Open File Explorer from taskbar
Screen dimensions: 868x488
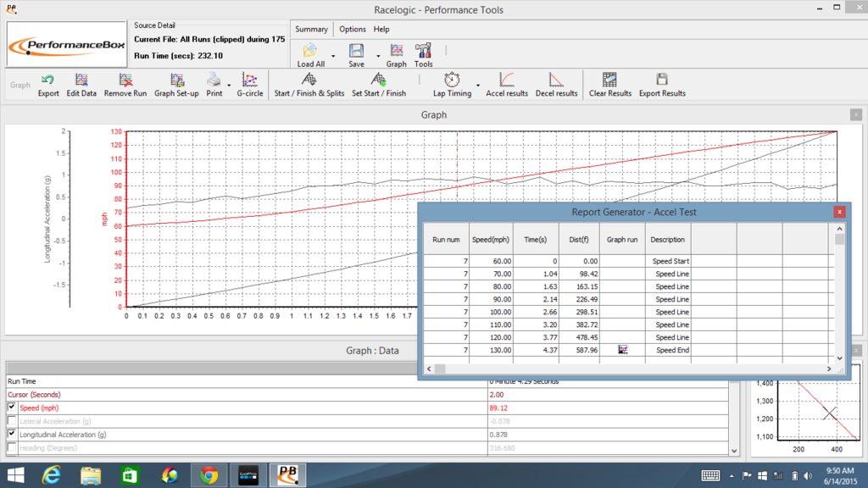coord(90,475)
